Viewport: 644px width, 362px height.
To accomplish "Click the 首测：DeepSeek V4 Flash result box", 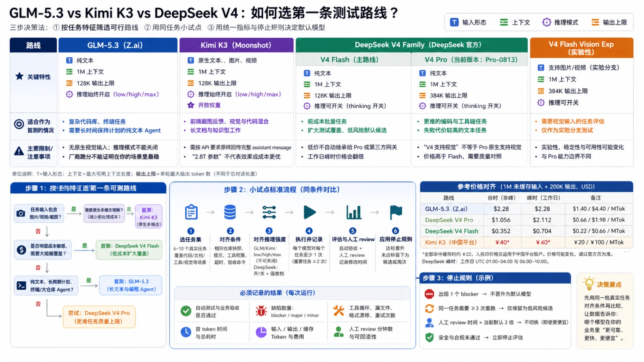I will point(129,250).
